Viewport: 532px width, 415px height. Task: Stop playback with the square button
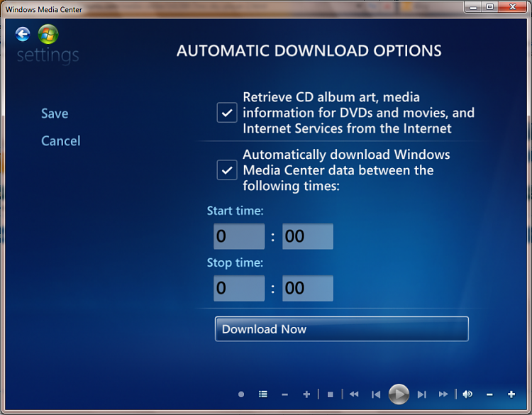(330, 394)
